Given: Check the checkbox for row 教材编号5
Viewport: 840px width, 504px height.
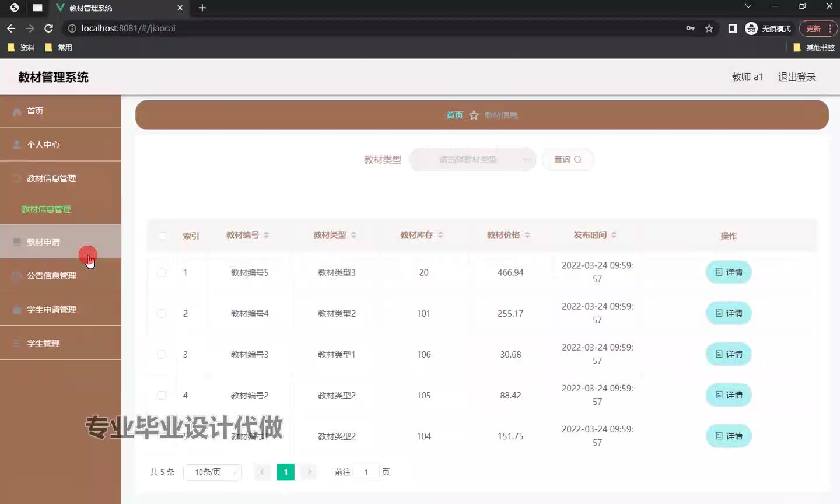Looking at the screenshot, I should pos(162,272).
